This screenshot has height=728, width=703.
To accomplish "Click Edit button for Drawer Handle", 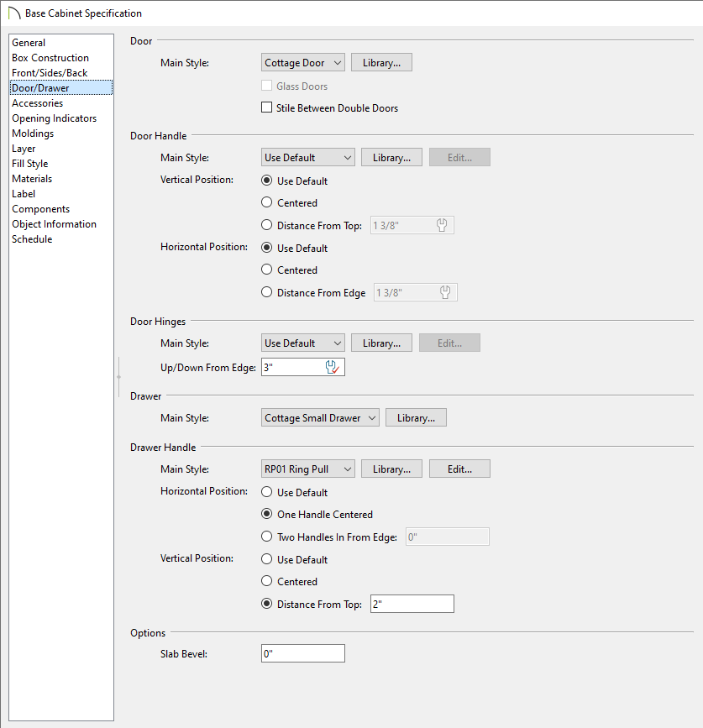I will coord(459,469).
